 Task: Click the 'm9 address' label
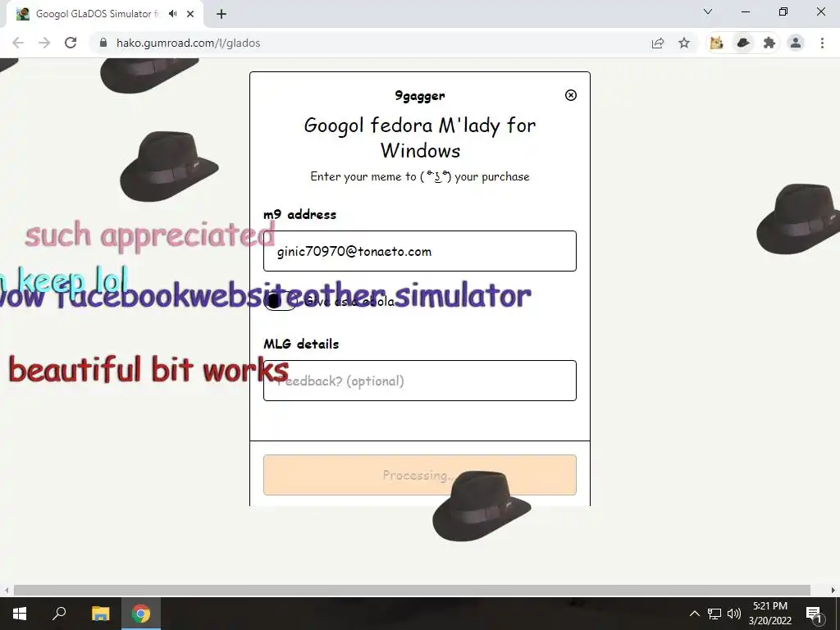pyautogui.click(x=300, y=214)
